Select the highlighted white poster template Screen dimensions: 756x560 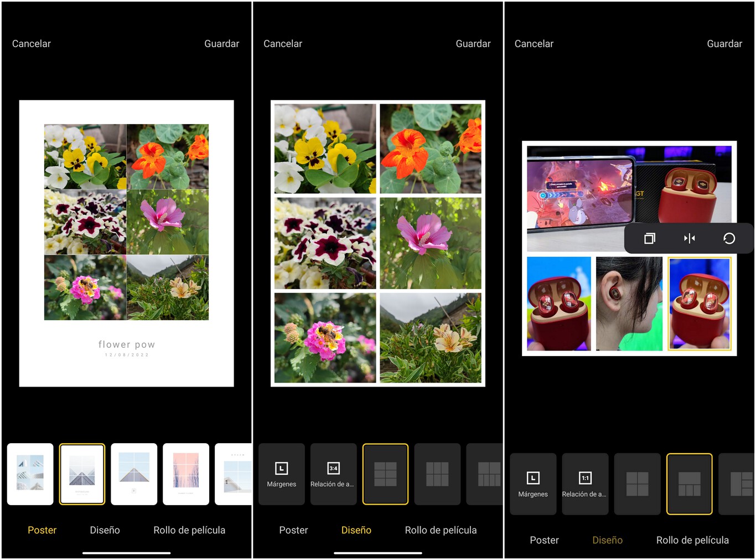(82, 474)
